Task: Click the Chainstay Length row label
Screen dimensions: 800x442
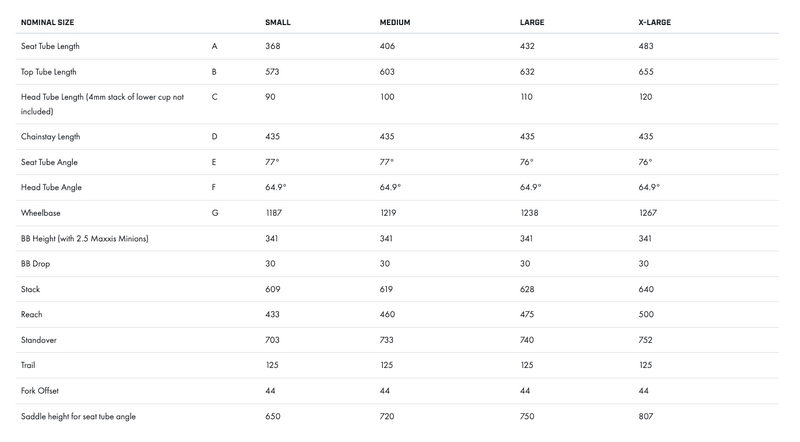Action: pos(49,137)
